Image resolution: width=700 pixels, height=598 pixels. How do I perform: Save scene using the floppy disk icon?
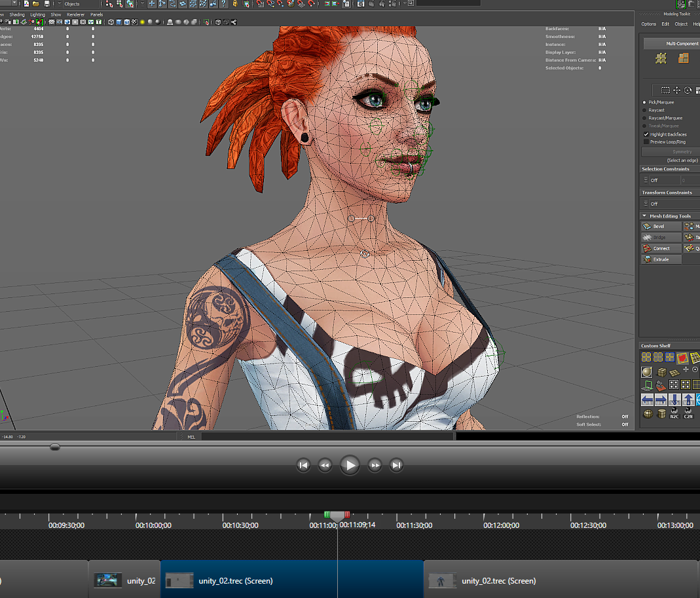(x=47, y=3)
